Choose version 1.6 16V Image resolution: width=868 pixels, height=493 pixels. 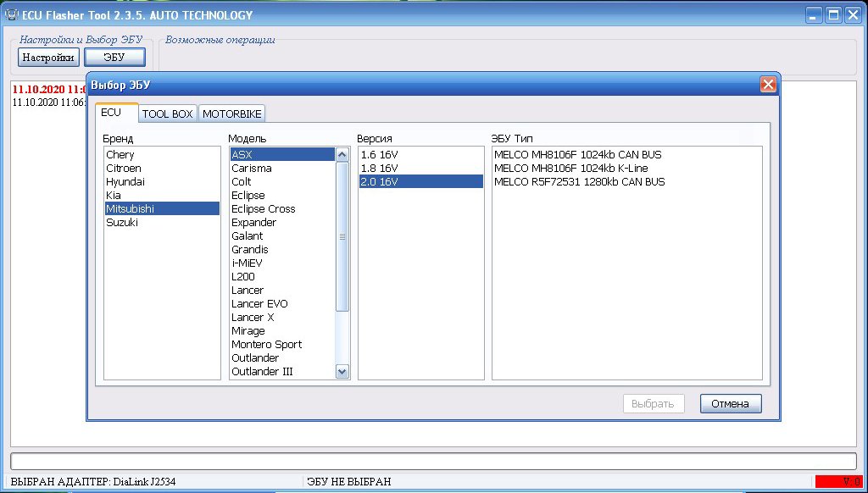click(x=420, y=155)
